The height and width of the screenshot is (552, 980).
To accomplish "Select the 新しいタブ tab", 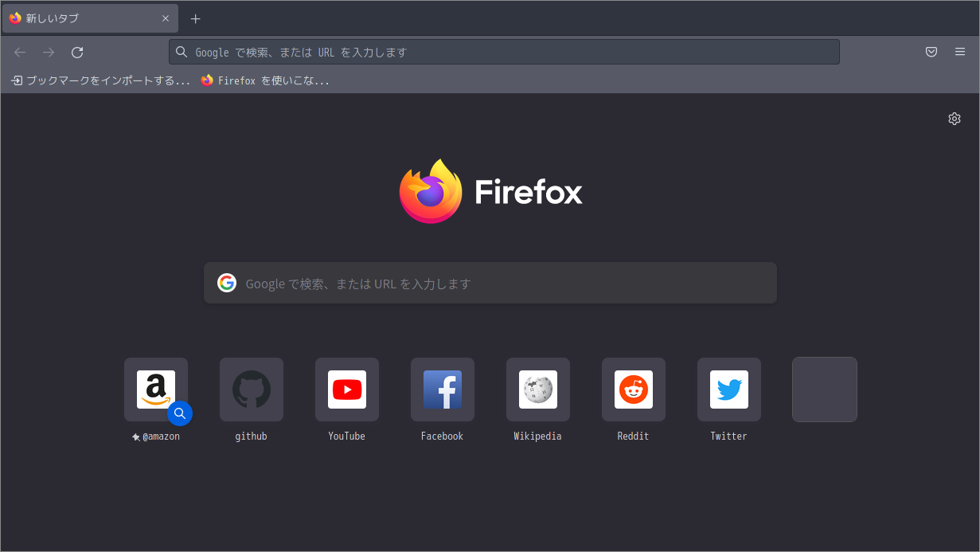I will [x=90, y=18].
